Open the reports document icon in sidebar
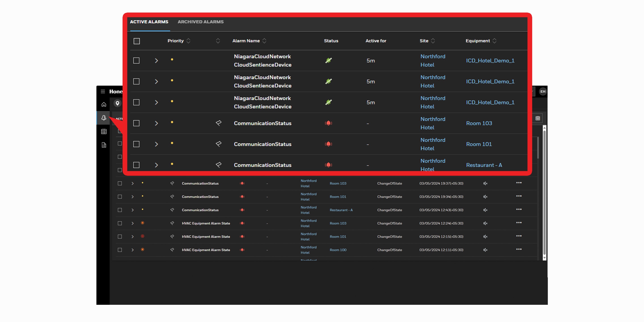644x322 pixels. (x=104, y=145)
